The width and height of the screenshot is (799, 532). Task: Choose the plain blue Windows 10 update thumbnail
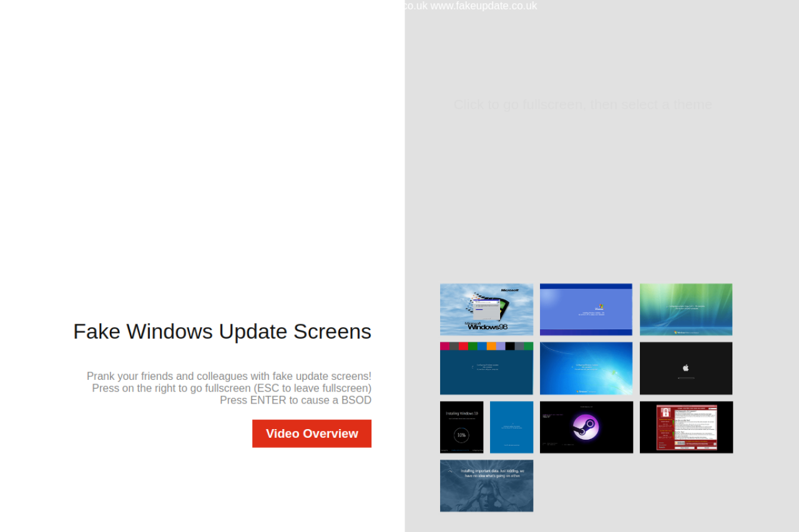[x=512, y=427]
